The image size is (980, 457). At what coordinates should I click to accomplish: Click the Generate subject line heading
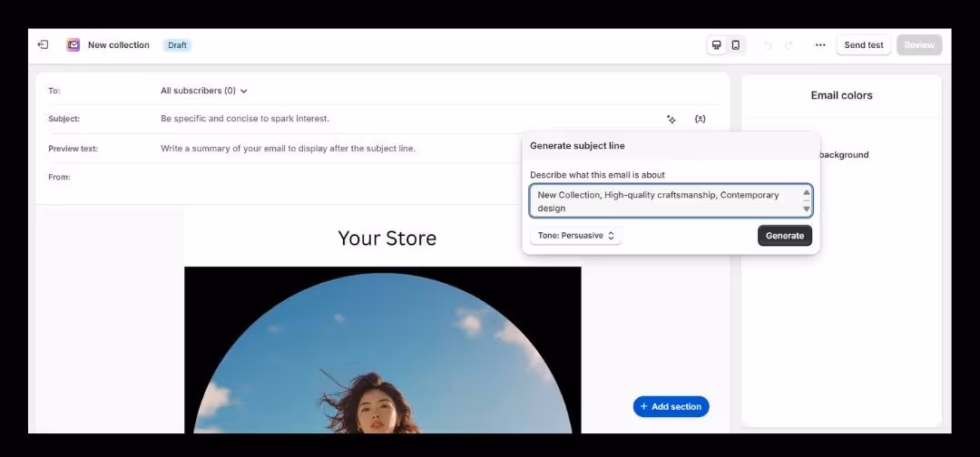577,145
